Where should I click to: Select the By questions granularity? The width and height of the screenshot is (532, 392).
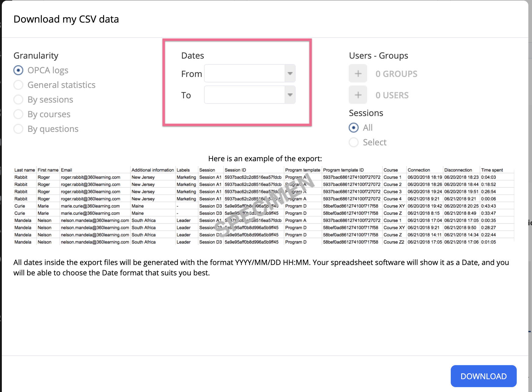pos(18,129)
